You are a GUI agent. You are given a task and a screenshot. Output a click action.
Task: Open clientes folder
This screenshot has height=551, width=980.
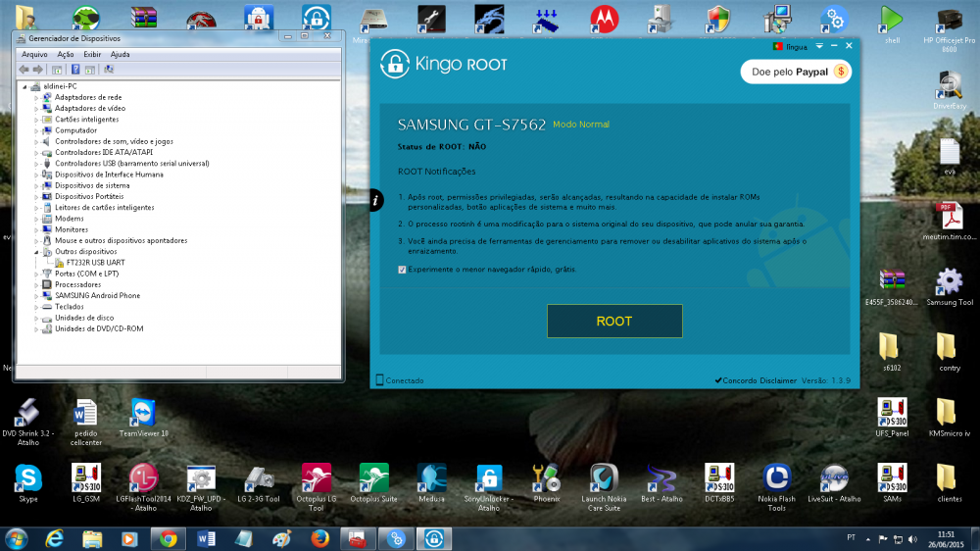950,484
